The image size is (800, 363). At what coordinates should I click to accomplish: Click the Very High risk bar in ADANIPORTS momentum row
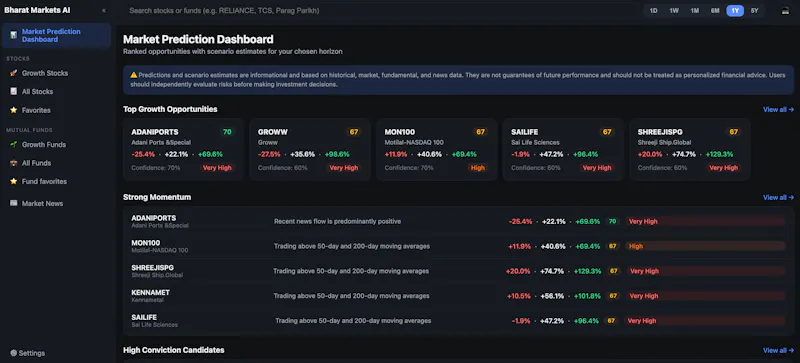coord(706,222)
